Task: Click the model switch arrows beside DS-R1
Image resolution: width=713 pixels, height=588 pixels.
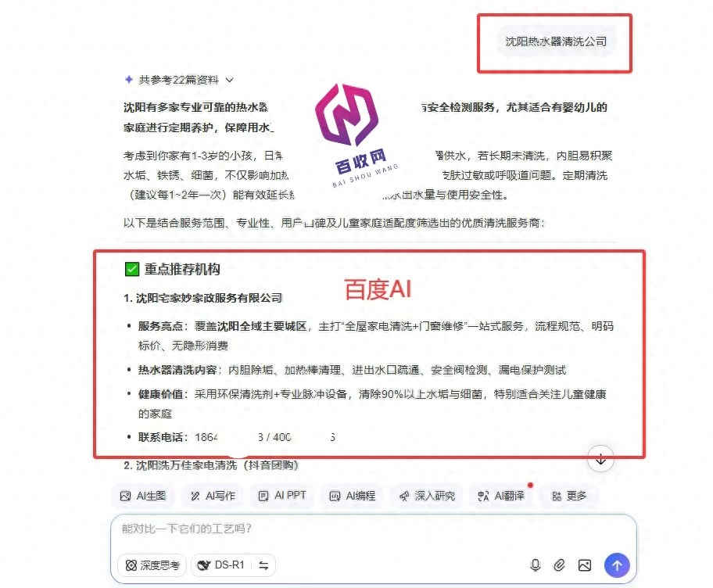Action: click(x=263, y=565)
